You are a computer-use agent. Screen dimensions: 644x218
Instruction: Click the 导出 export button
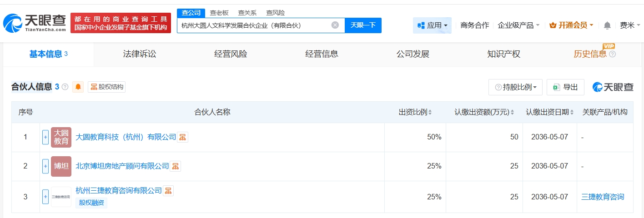pyautogui.click(x=565, y=87)
